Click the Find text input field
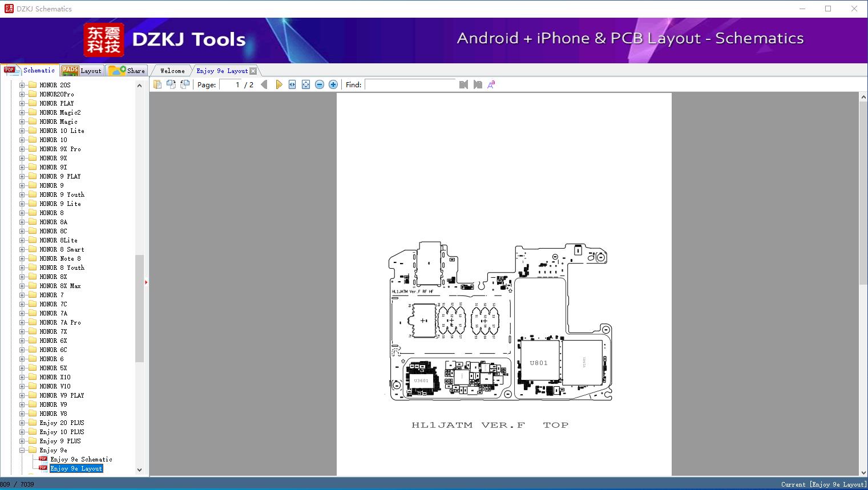This screenshot has width=868, height=490. pos(410,84)
